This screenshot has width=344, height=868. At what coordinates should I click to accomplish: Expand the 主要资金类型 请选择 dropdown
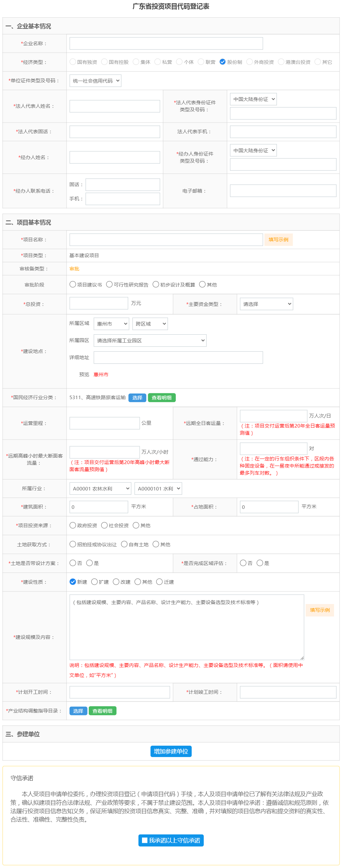coord(266,304)
